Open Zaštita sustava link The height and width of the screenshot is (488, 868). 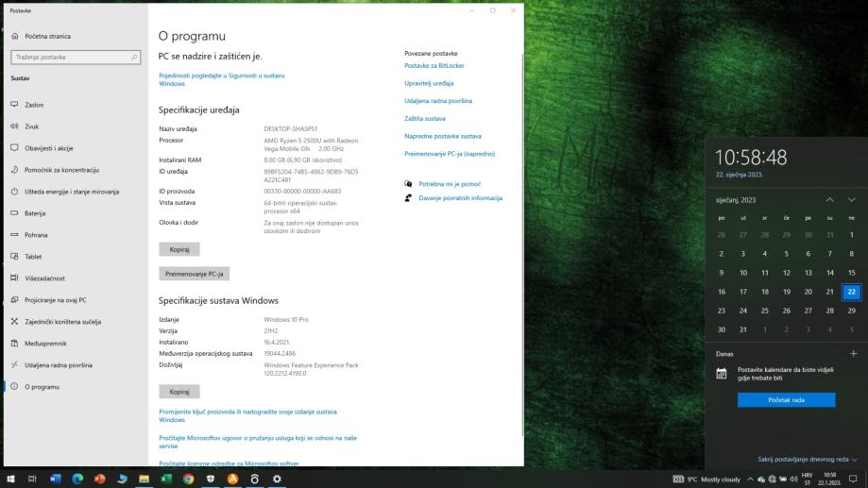(x=425, y=118)
